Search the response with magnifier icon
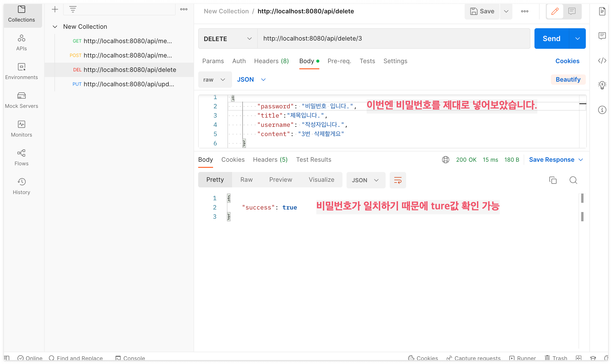The image size is (612, 364). [573, 180]
